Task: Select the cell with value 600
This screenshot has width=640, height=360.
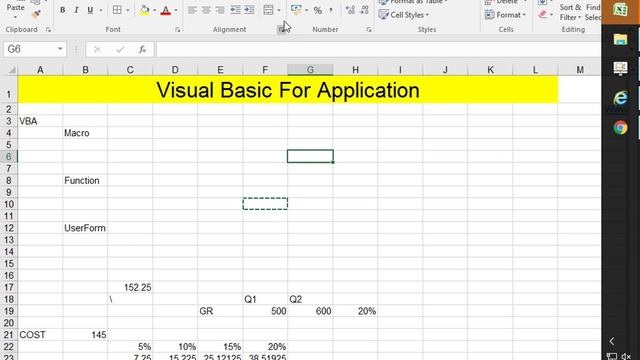Action: (310, 311)
